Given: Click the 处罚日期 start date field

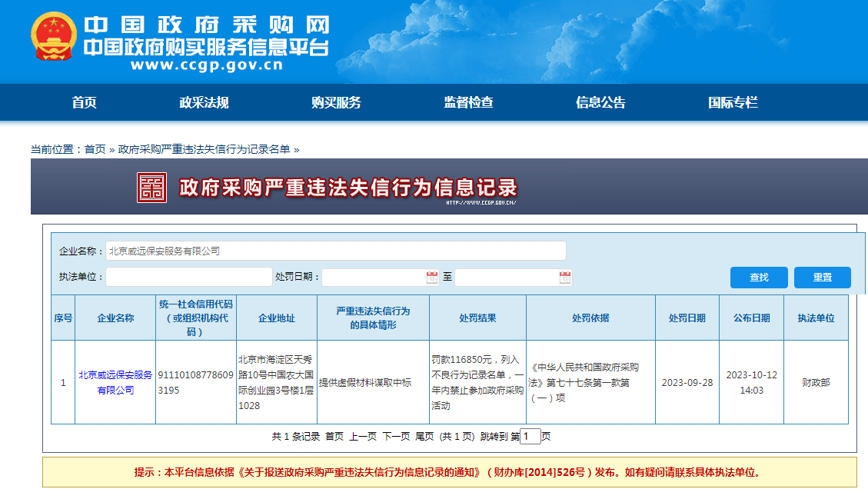Looking at the screenshot, I should pos(374,278).
